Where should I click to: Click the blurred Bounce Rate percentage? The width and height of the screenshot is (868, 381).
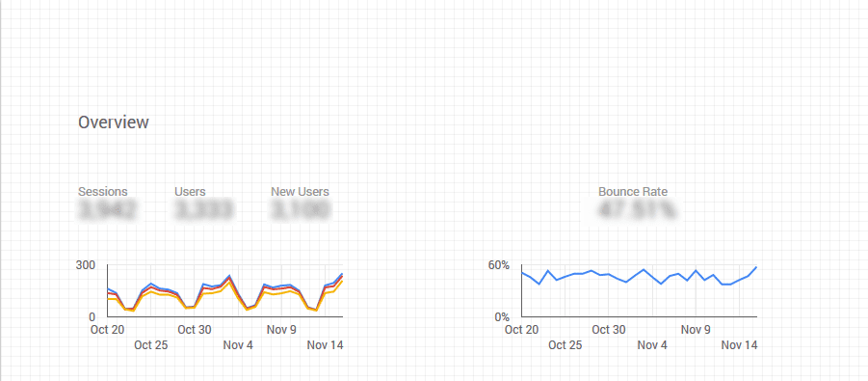[637, 210]
